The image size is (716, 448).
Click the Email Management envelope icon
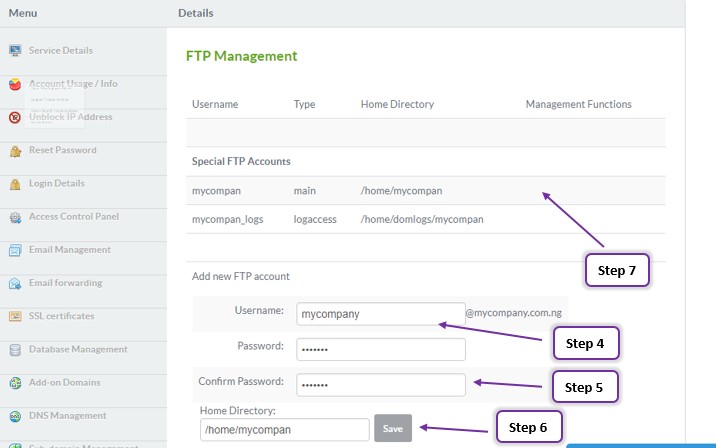coord(15,250)
